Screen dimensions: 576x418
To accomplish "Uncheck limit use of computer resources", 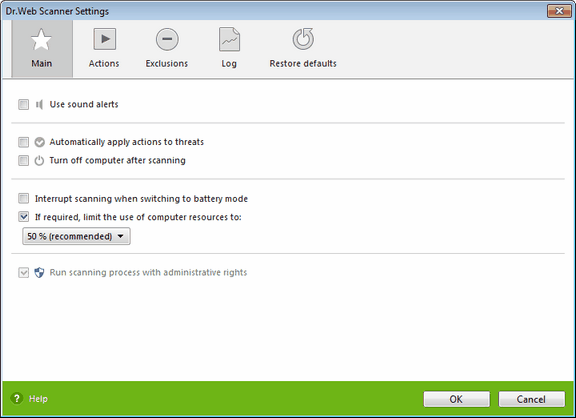I will pos(24,217).
